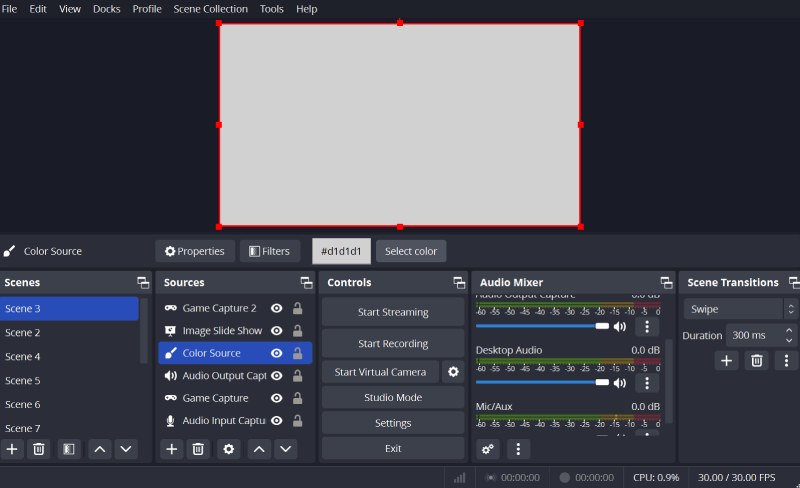
Task: Open the Swipe transition dropdown
Action: tap(740, 309)
